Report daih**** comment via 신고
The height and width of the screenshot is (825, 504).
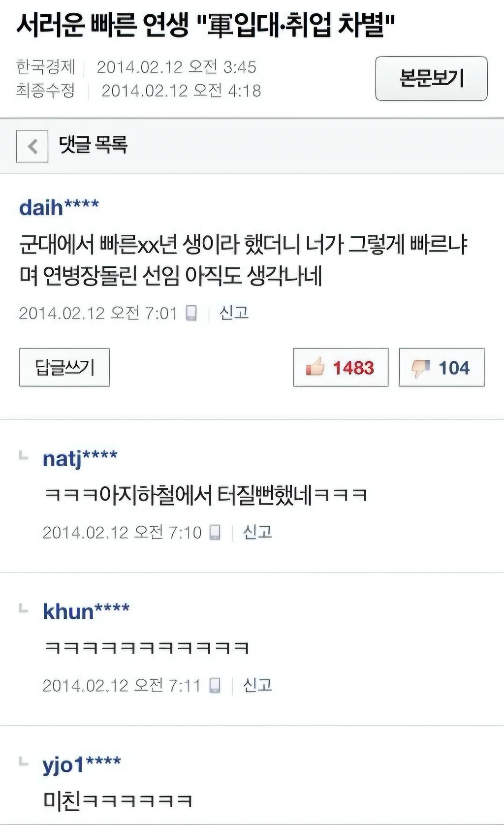pos(234,313)
